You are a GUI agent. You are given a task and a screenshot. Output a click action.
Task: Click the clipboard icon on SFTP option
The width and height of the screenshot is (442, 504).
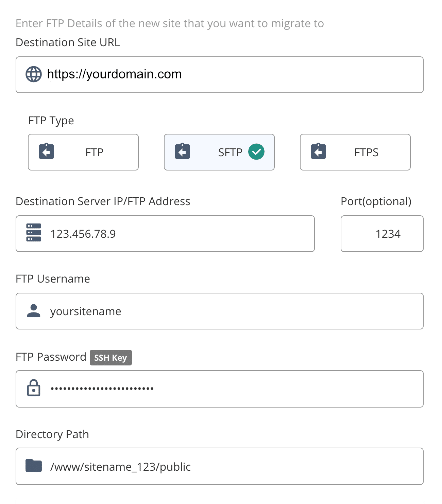click(183, 151)
